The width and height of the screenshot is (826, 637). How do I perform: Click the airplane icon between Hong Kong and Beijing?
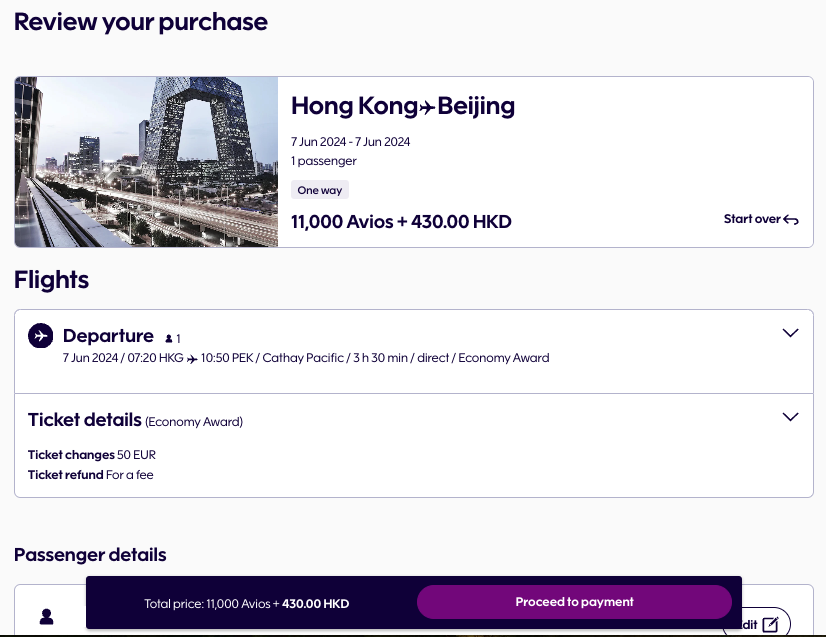point(426,106)
